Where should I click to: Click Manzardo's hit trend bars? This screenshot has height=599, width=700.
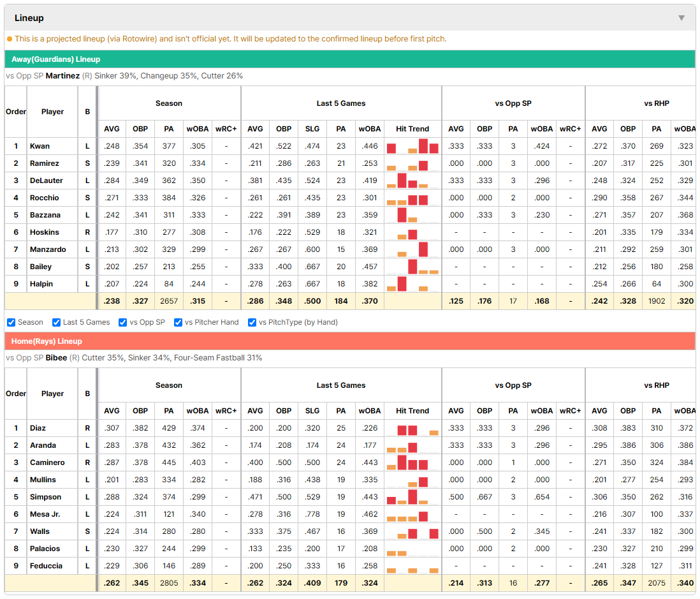pos(412,249)
